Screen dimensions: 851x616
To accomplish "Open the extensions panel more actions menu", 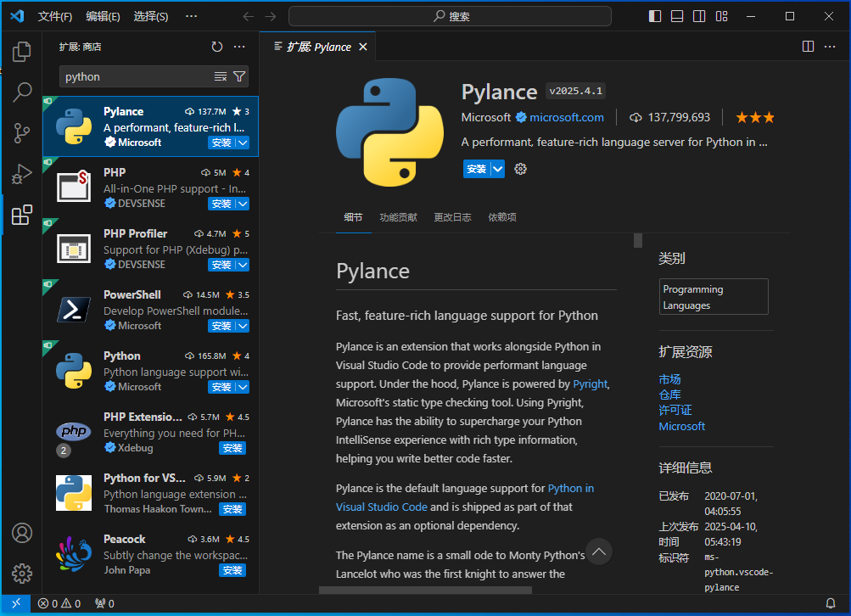I will click(239, 47).
